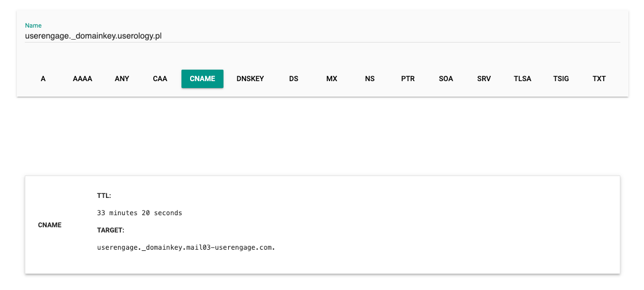Select the TSIG record type
The image size is (644, 290).
[561, 79]
